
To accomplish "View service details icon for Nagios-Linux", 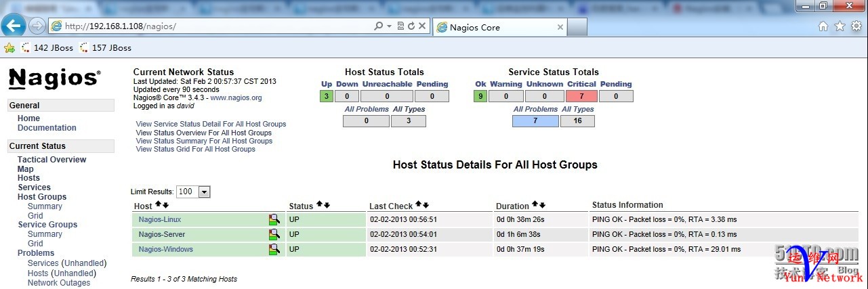I will (274, 219).
